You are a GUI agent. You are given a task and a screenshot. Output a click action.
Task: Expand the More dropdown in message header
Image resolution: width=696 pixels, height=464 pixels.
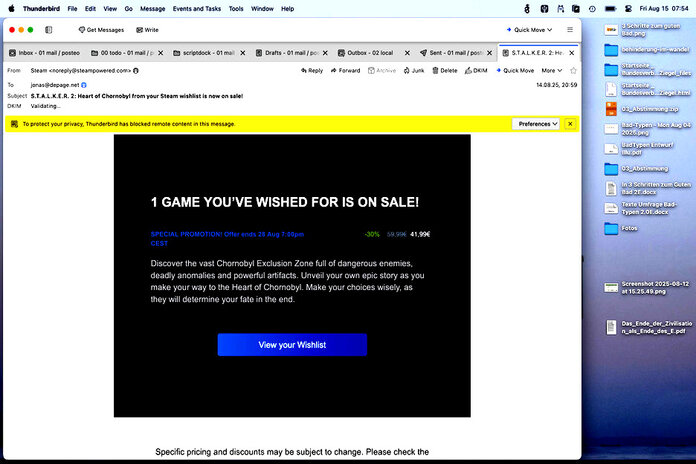point(552,71)
